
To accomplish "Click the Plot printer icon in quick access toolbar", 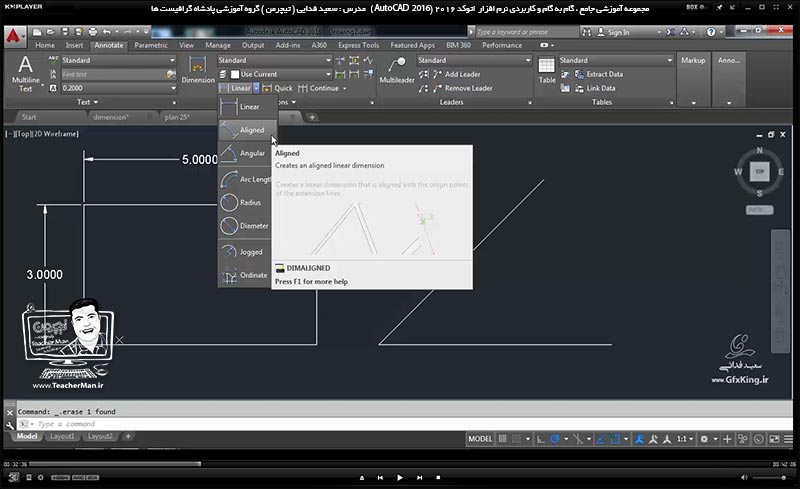I will pyautogui.click(x=93, y=32).
